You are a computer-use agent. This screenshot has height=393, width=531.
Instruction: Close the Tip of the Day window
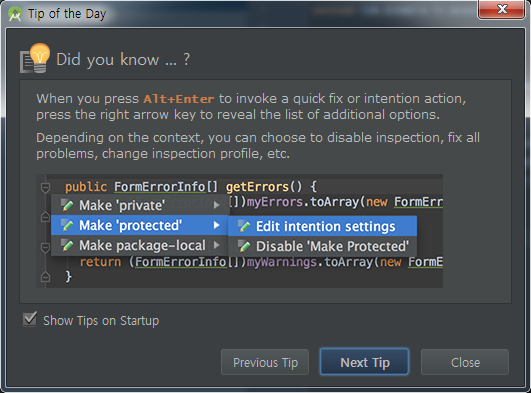pyautogui.click(x=502, y=9)
